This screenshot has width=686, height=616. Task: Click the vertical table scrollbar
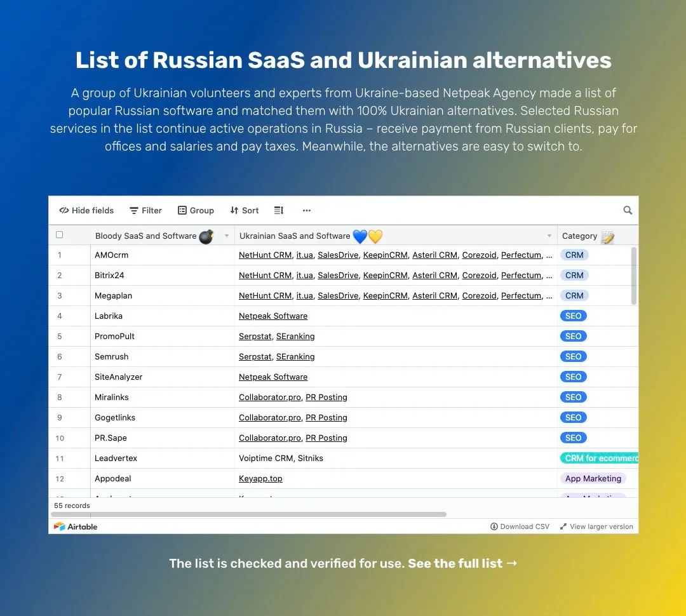point(634,276)
